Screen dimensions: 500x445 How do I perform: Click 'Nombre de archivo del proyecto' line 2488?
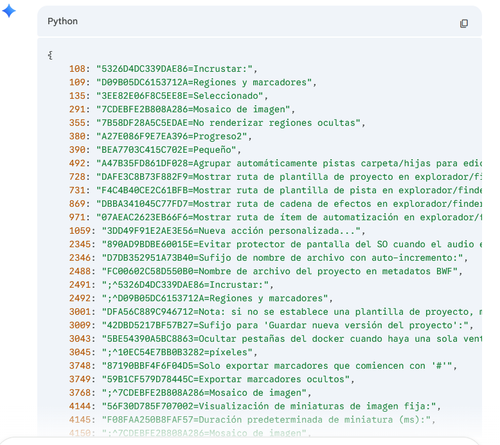point(266,271)
